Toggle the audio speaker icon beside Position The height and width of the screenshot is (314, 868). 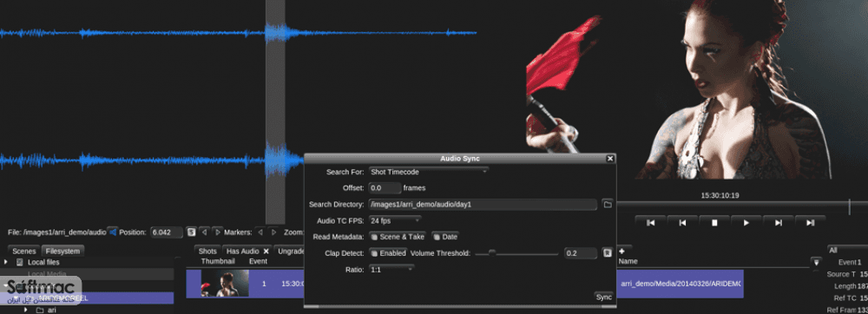point(112,232)
